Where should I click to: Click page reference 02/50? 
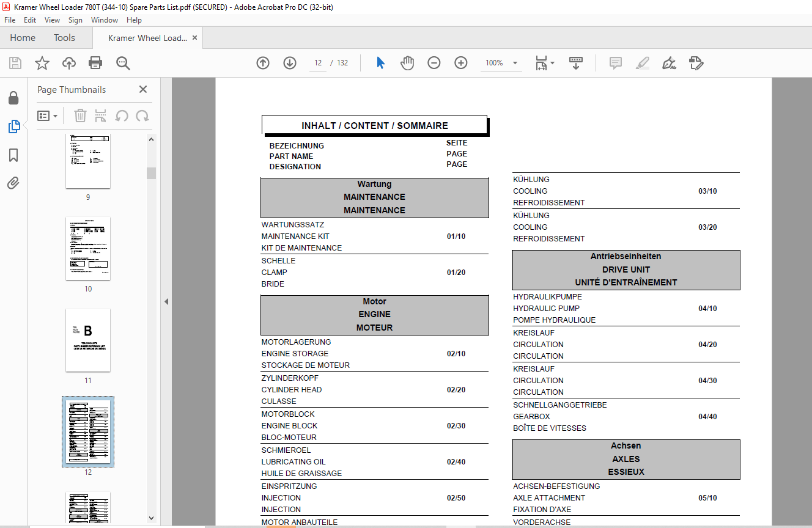[456, 498]
